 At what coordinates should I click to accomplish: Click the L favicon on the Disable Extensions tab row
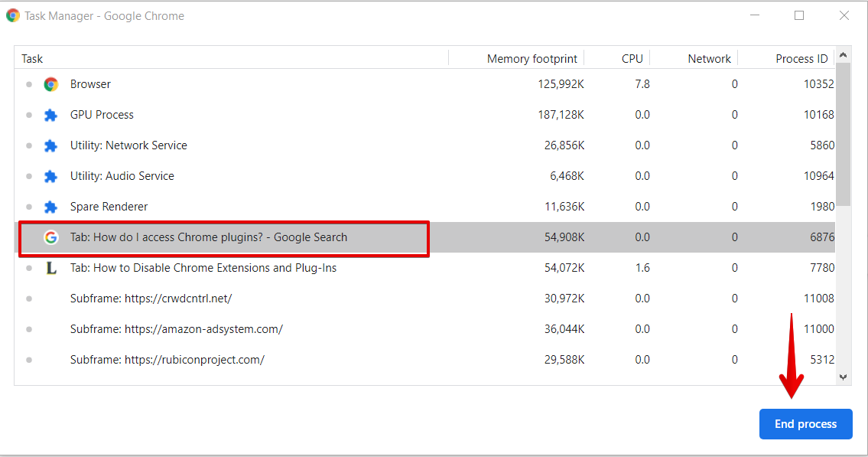tap(51, 268)
